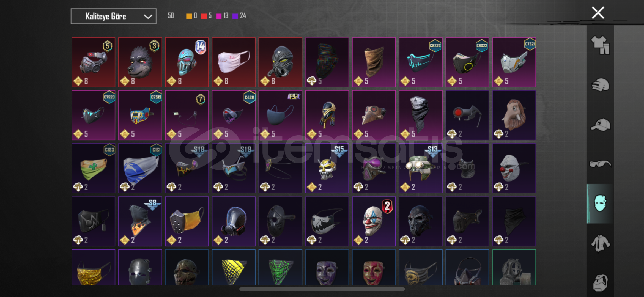The height and width of the screenshot is (297, 644).
Task: Click the red quality filter square
Action: (204, 16)
